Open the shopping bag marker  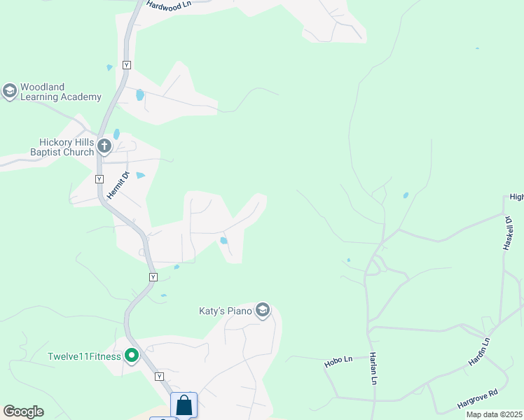(184, 405)
